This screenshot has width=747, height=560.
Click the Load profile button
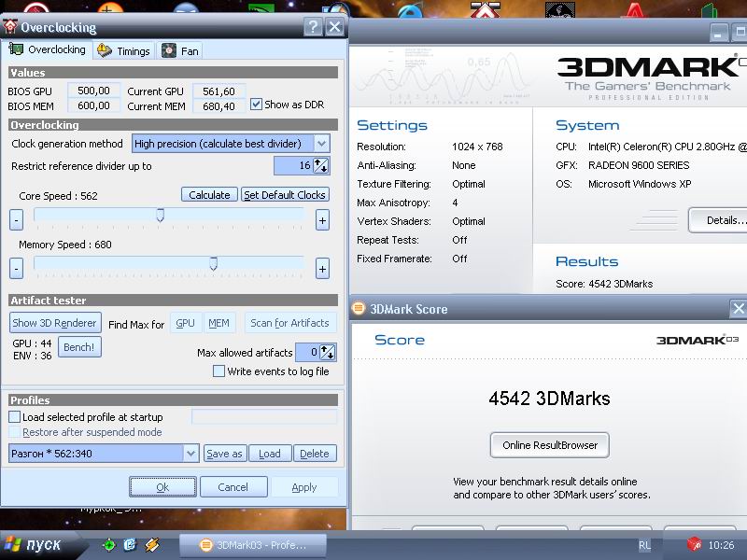coord(270,454)
